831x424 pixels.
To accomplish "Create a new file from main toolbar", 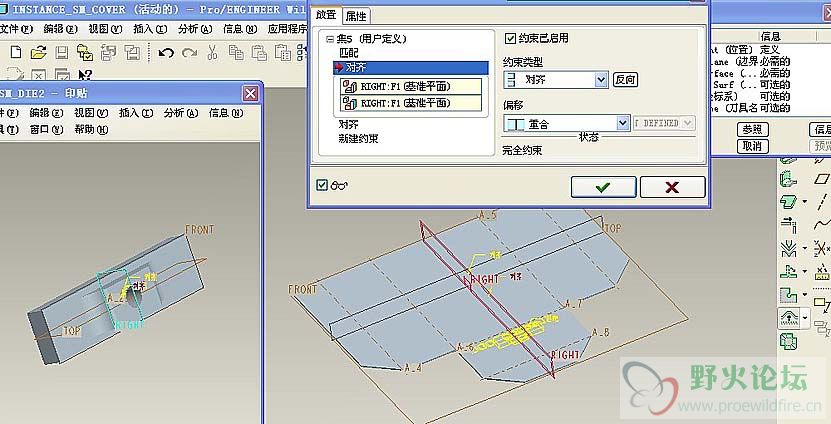I will coord(16,52).
